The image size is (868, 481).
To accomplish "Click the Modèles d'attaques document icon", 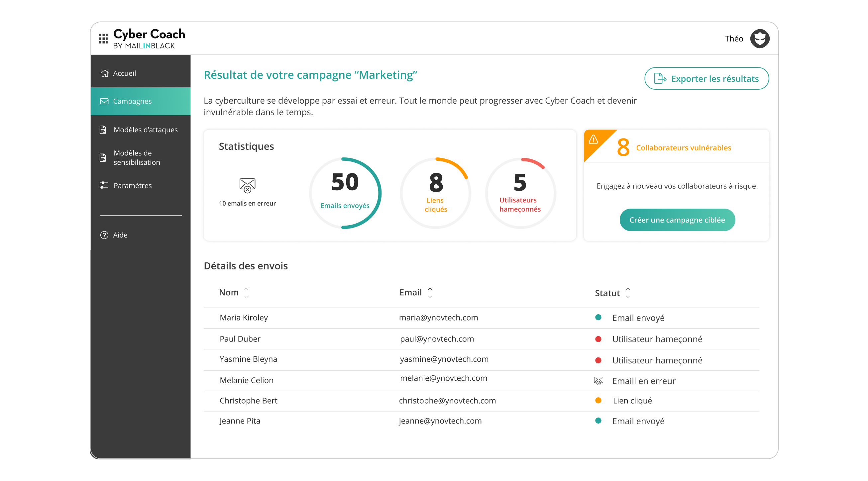I will [103, 130].
